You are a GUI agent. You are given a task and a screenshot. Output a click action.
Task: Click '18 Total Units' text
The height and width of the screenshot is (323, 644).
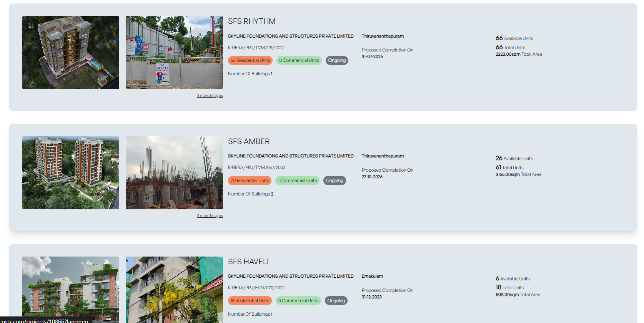[510, 287]
